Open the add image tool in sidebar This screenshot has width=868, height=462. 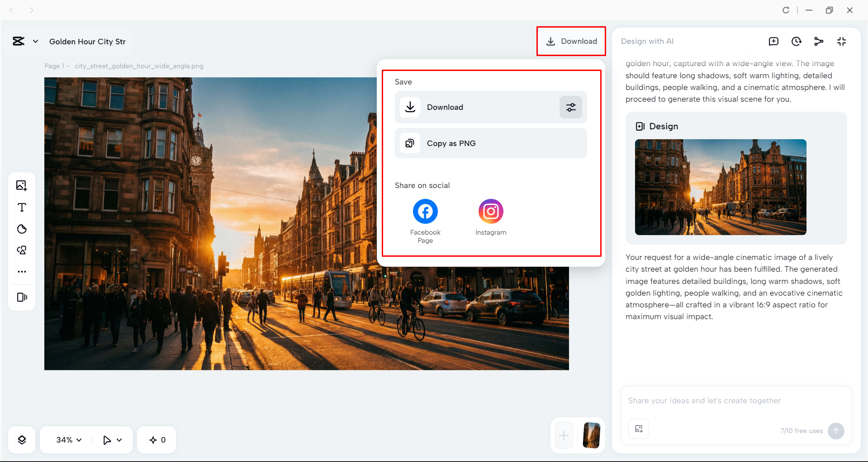coord(22,185)
